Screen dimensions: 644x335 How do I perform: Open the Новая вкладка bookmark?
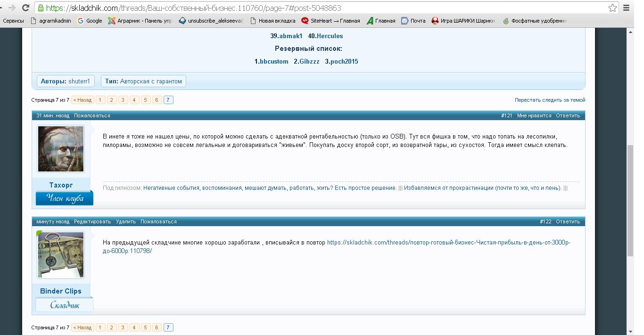(x=272, y=21)
